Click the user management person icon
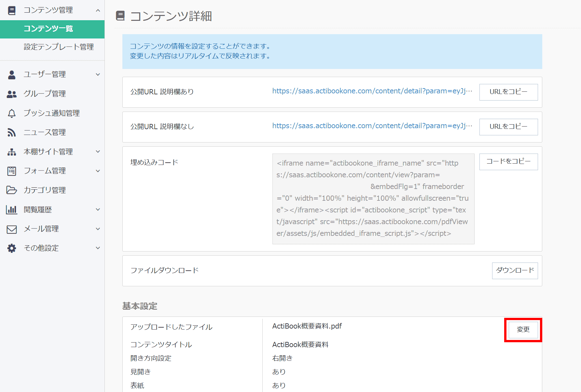Viewport: 581px width, 392px height. point(12,74)
